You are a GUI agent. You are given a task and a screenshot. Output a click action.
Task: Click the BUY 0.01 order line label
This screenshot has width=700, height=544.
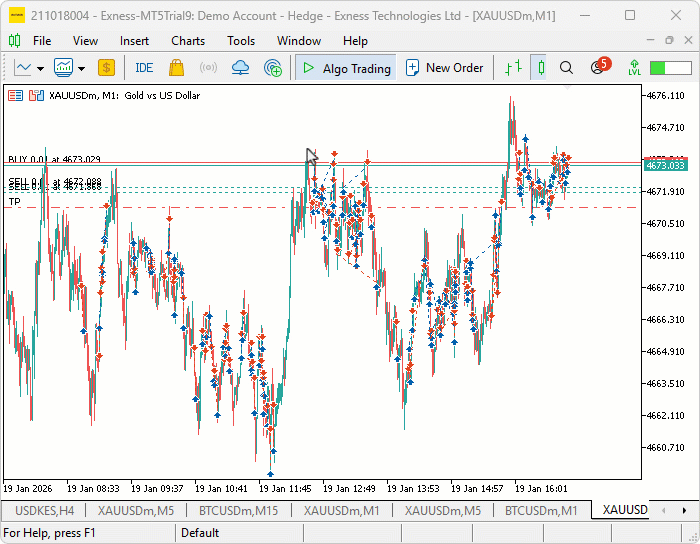tap(54, 159)
